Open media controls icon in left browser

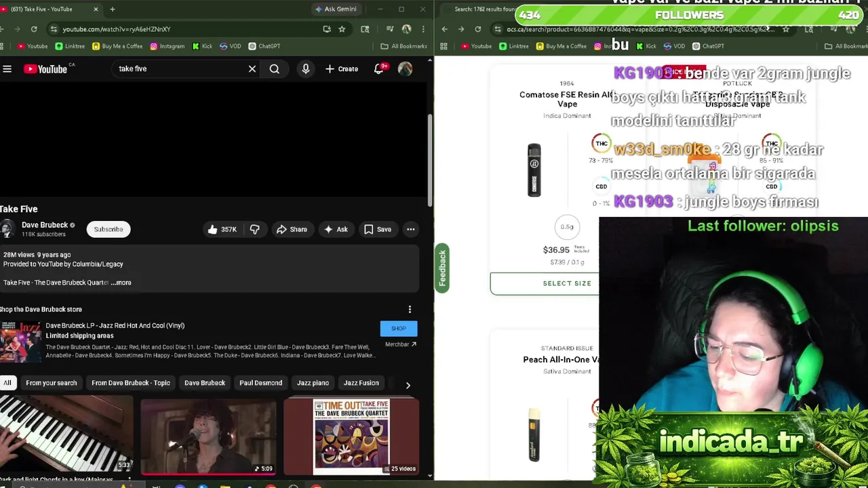pos(390,29)
